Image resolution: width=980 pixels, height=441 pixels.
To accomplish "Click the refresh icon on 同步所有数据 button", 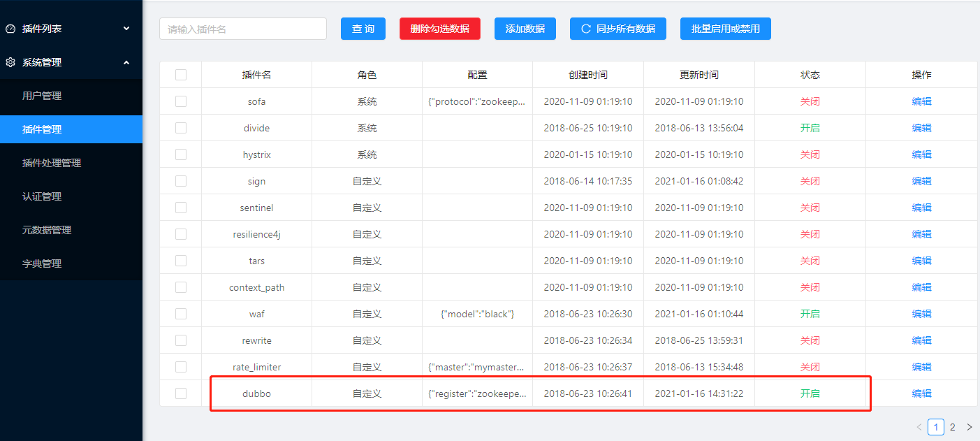I will (x=585, y=29).
